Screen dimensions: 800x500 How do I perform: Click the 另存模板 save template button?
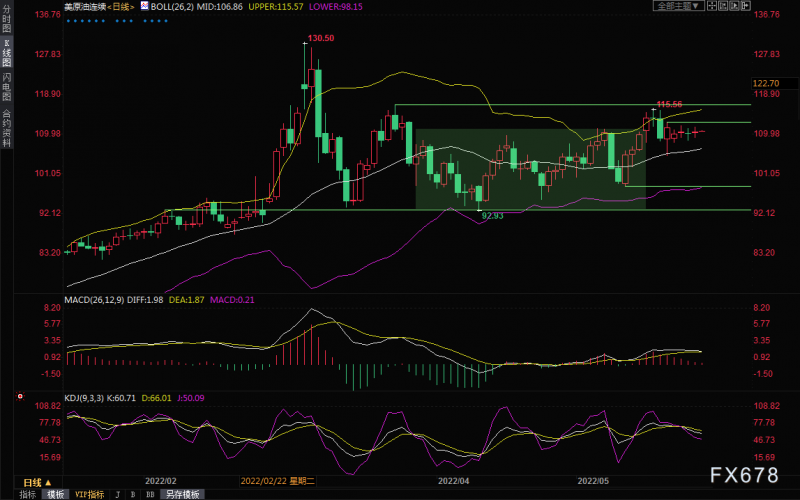point(183,494)
